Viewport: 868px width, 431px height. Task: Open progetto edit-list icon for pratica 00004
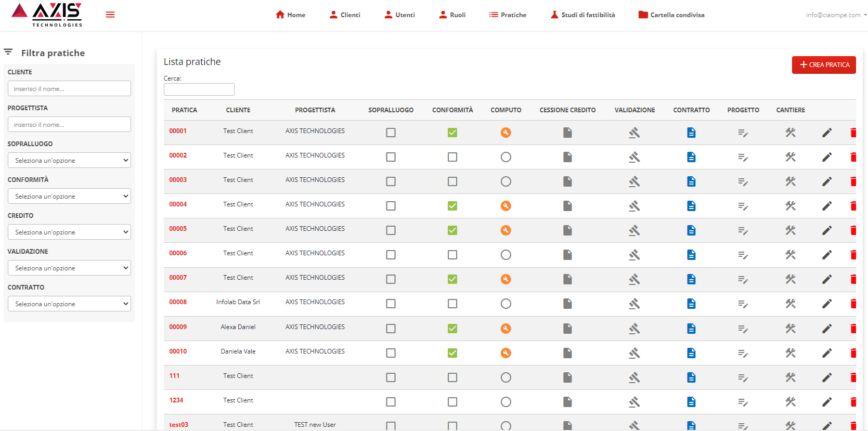(743, 206)
